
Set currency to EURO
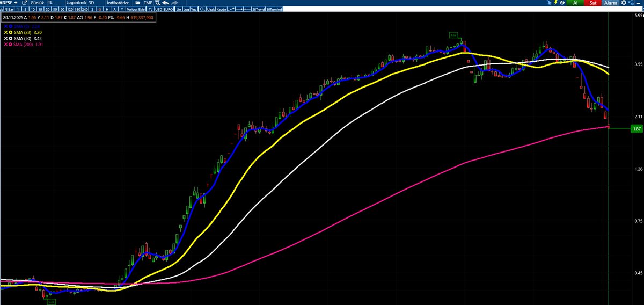click(x=168, y=10)
